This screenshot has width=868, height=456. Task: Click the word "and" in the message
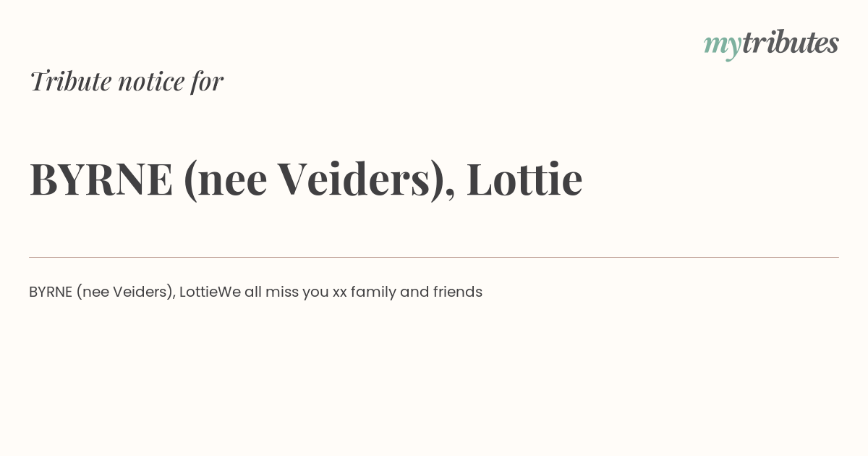point(414,292)
